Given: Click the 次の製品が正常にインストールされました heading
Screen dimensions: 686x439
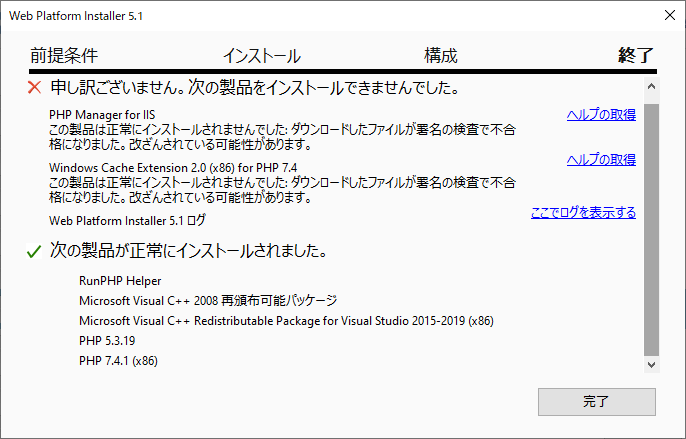Looking at the screenshot, I should pyautogui.click(x=188, y=250).
